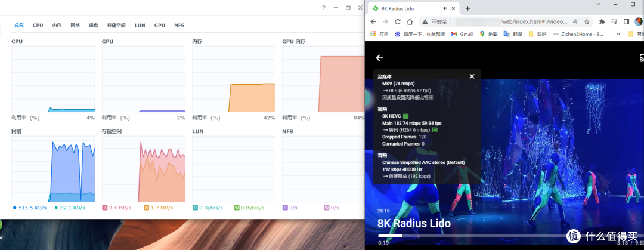The width and height of the screenshot is (644, 250).
Task: Go back using the player arrow
Action: (x=379, y=58)
